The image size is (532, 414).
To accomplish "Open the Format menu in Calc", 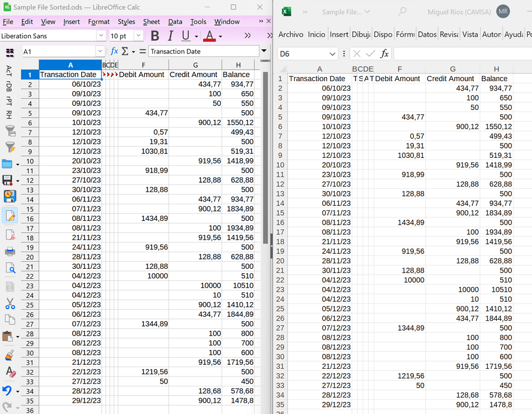I will click(99, 22).
